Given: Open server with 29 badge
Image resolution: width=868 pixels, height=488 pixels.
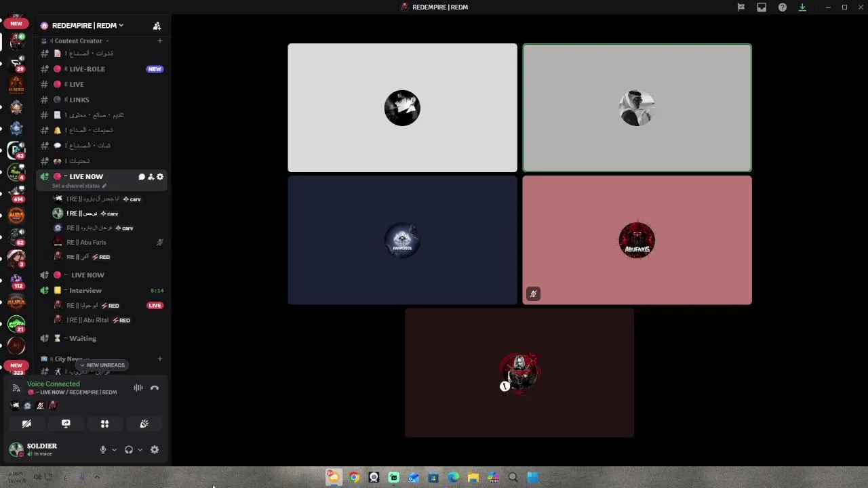Looking at the screenshot, I should tap(16, 63).
